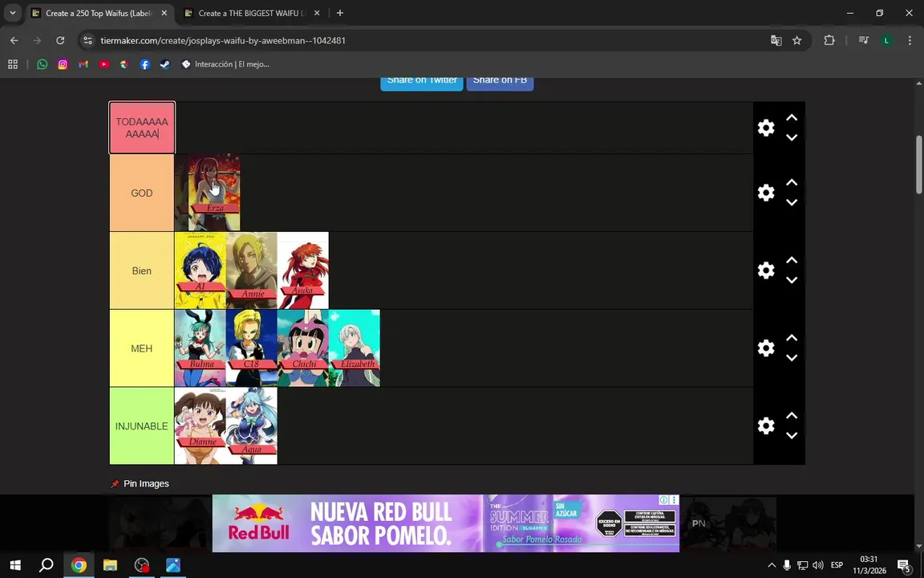The width and height of the screenshot is (924, 578).
Task: Move the TODAAAAA tier row down
Action: (792, 137)
